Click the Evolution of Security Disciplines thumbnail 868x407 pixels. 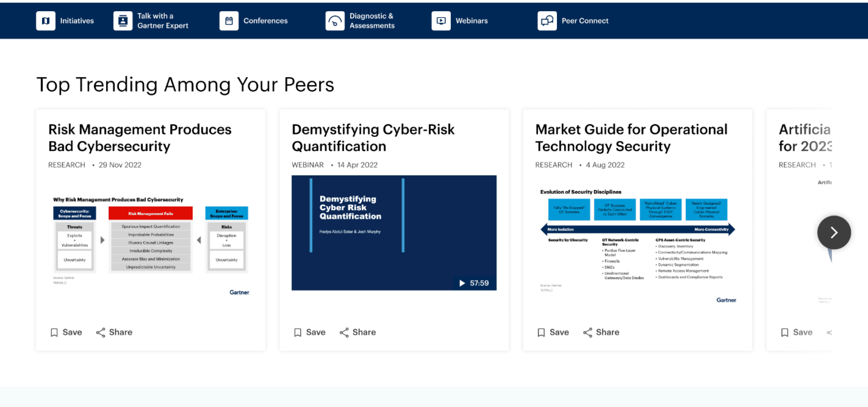click(x=638, y=246)
